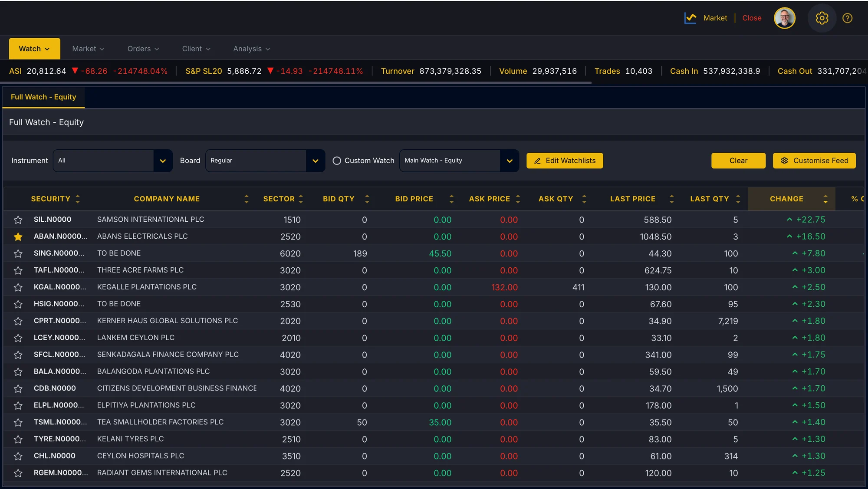Viewport: 868px width, 489px height.
Task: Click the ticker horizontal scrollbar
Action: [296, 82]
